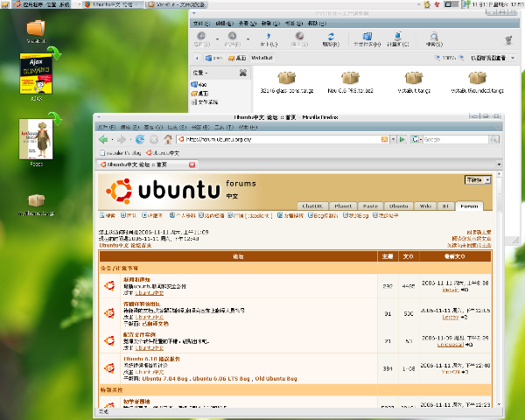Open the first (File) menu in the file manager
This screenshot has height=420, width=525.
coord(201,24)
